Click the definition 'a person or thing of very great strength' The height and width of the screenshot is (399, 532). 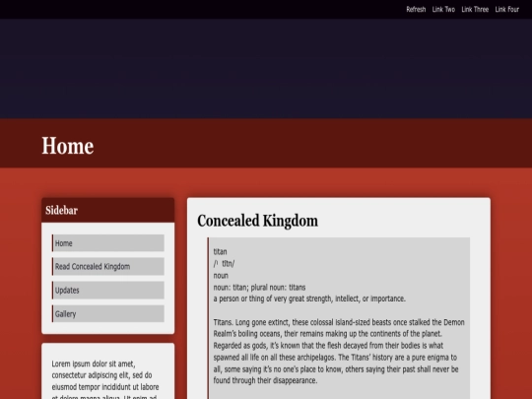point(309,299)
